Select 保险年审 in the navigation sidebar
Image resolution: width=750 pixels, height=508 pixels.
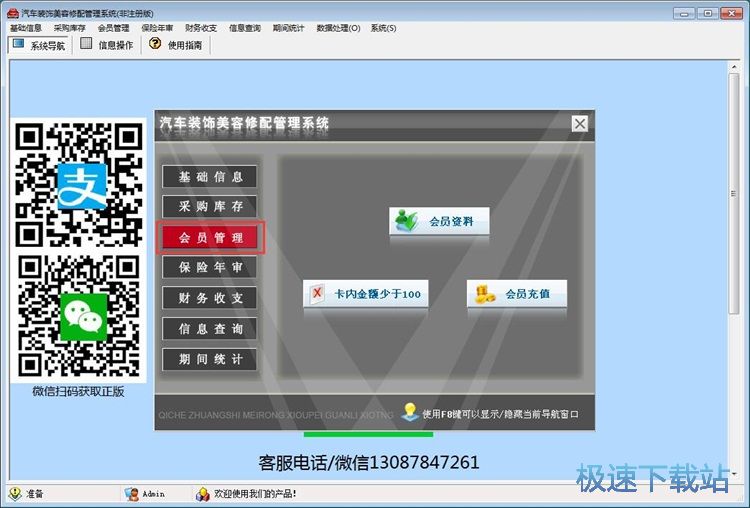(210, 268)
